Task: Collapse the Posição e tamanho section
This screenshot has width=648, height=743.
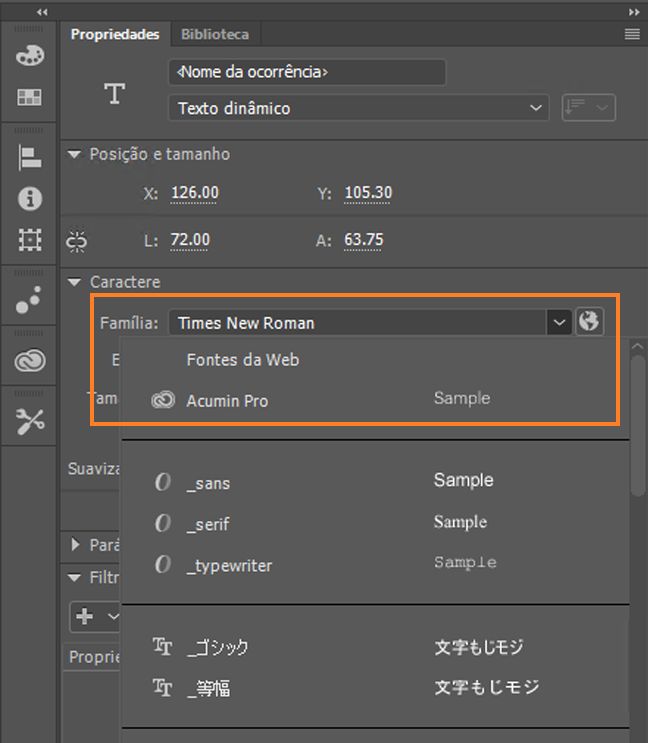Action: coord(74,154)
